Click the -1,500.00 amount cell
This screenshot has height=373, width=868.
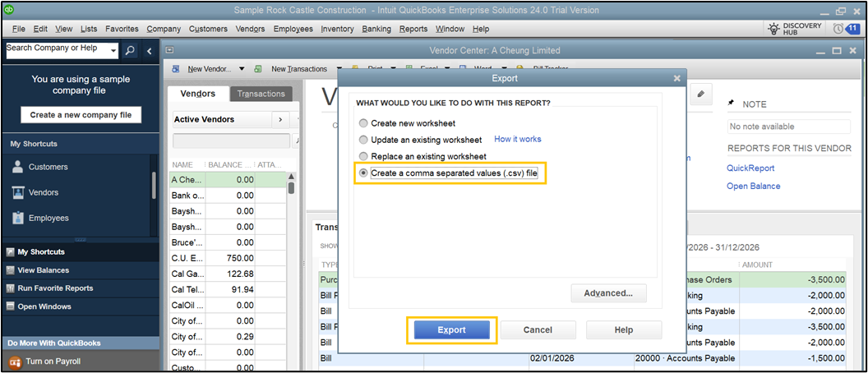point(792,358)
